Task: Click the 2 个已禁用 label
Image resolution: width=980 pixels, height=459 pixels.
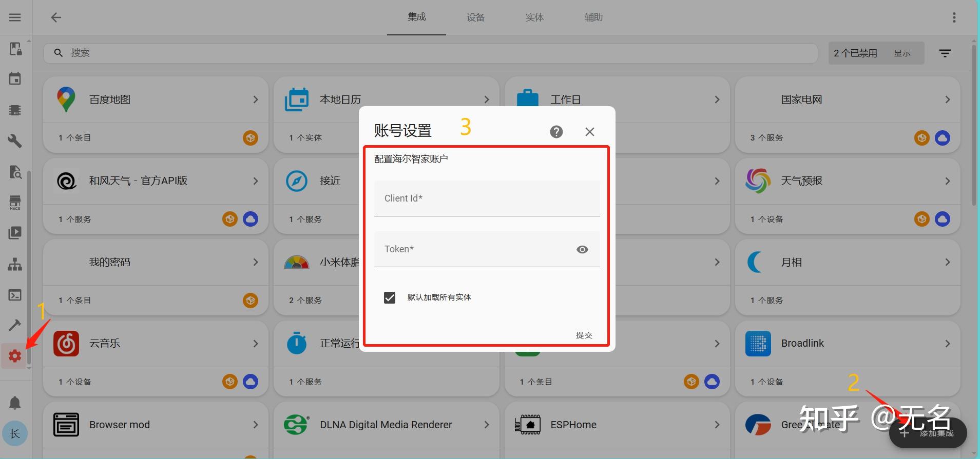Action: click(855, 53)
